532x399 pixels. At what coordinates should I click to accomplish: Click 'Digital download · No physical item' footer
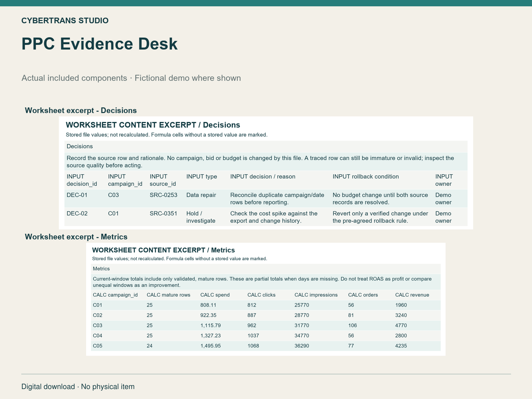click(78, 387)
